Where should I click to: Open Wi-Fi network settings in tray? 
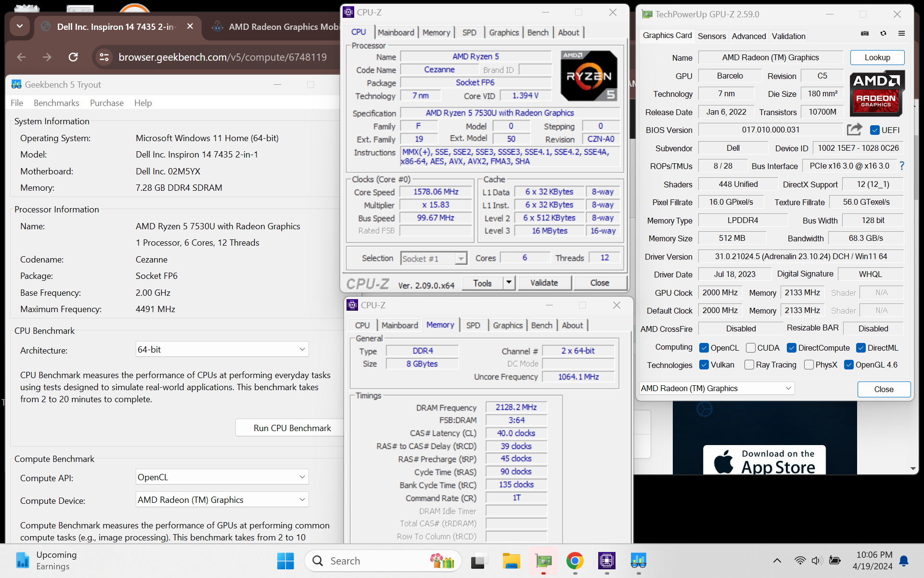pyautogui.click(x=800, y=561)
